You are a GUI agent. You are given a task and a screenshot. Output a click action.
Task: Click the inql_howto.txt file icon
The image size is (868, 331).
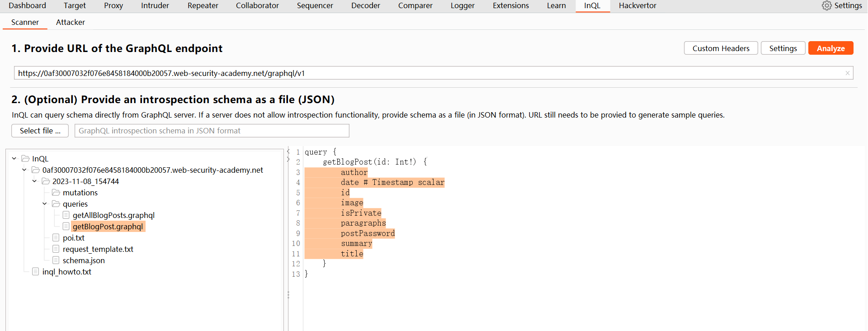click(36, 272)
